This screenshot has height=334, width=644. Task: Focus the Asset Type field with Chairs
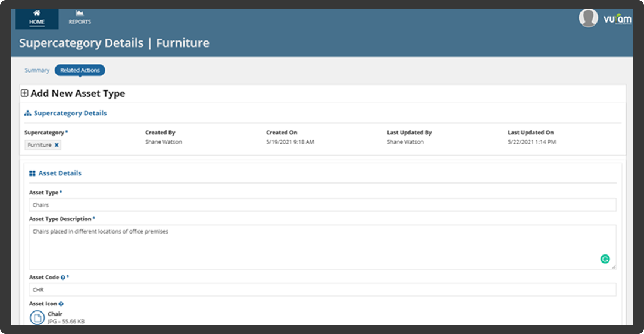coord(323,205)
